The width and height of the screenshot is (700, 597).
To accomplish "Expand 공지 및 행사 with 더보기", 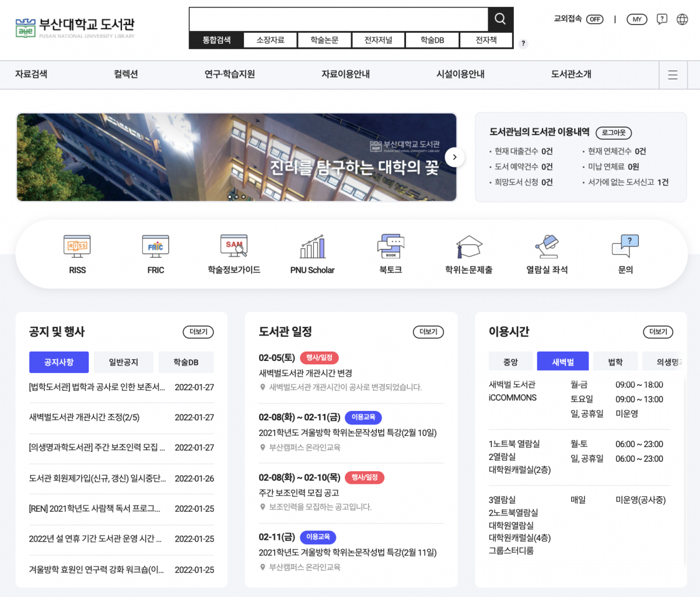I will [x=198, y=332].
